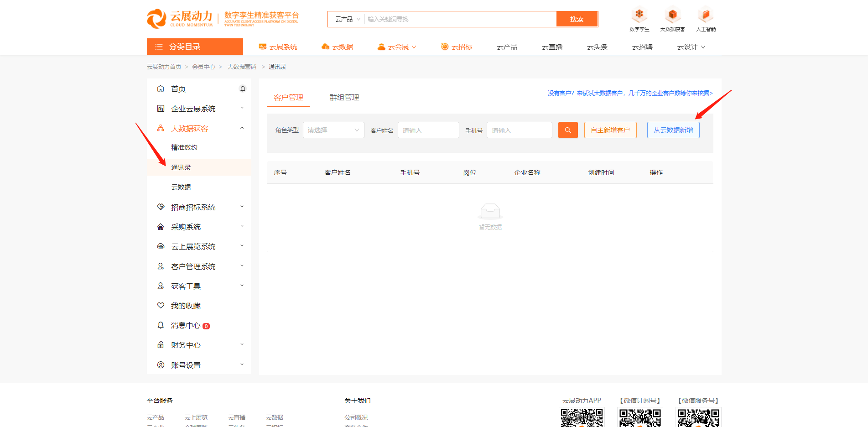The width and height of the screenshot is (868, 427).
Task: Expand 财务中心 chevron
Action: [242, 345]
